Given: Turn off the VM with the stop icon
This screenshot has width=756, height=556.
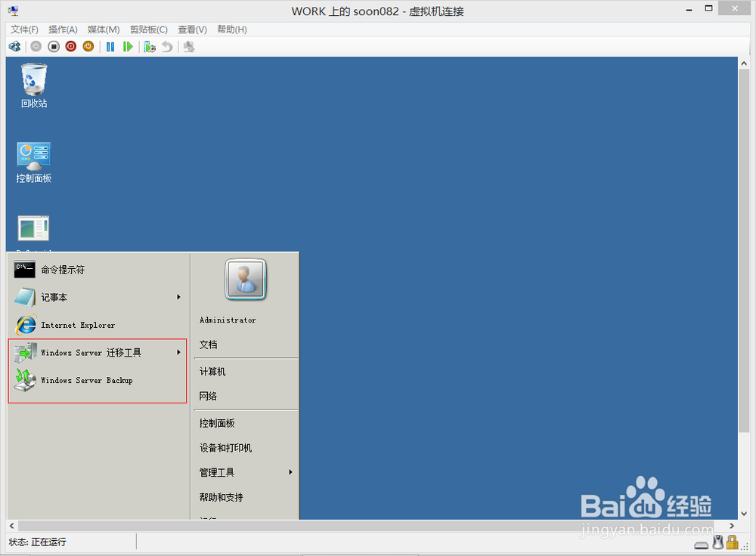Looking at the screenshot, I should [54, 47].
